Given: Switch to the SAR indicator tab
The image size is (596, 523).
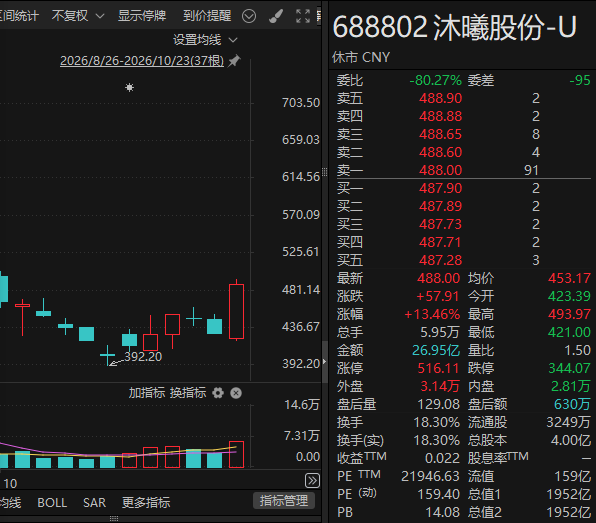Looking at the screenshot, I should pyautogui.click(x=94, y=503).
